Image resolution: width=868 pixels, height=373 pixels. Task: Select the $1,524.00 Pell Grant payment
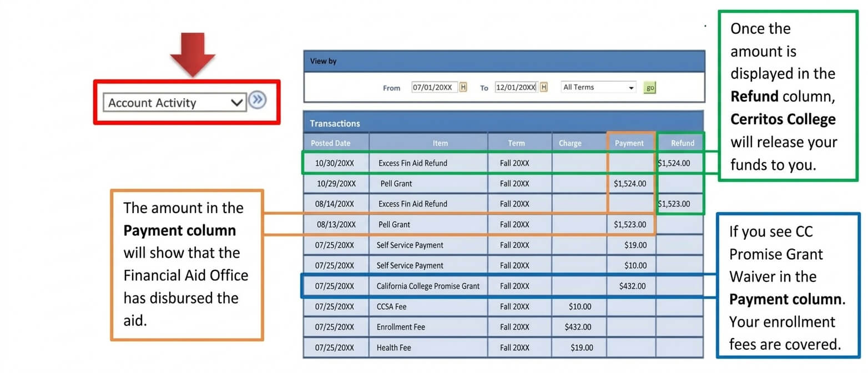[630, 183]
